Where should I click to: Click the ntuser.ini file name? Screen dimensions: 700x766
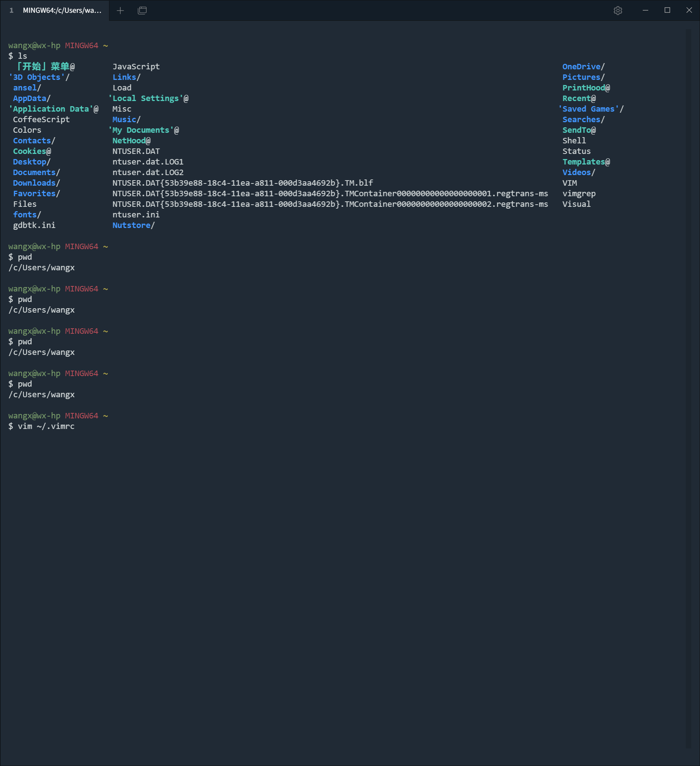coord(136,215)
